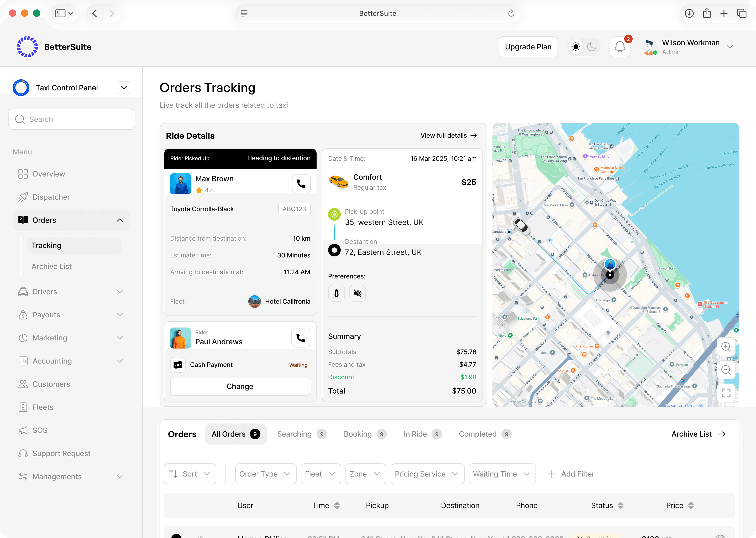Open notifications bell
This screenshot has width=756, height=538.
click(x=620, y=47)
